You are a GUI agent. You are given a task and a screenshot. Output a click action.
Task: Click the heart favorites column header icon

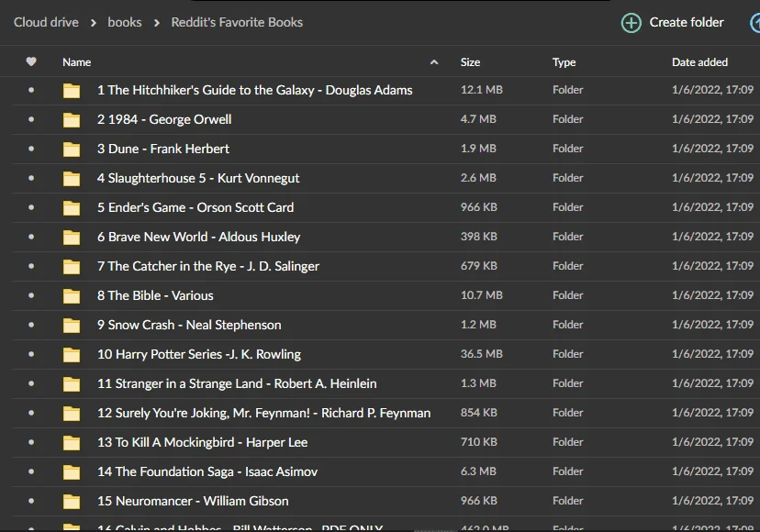(x=31, y=61)
